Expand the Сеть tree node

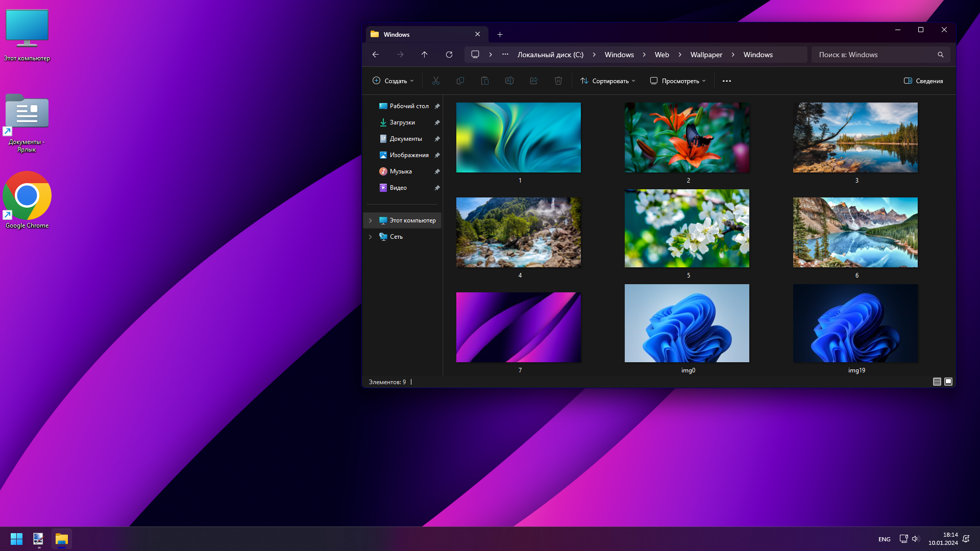pyautogui.click(x=371, y=237)
